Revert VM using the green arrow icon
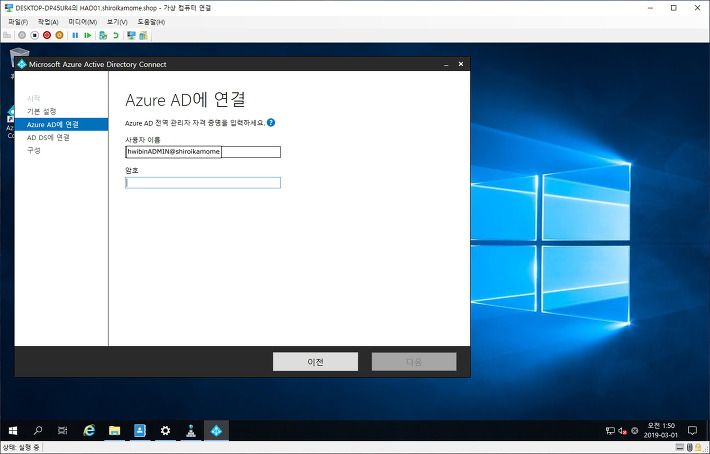This screenshot has height=454, width=710. click(x=116, y=35)
